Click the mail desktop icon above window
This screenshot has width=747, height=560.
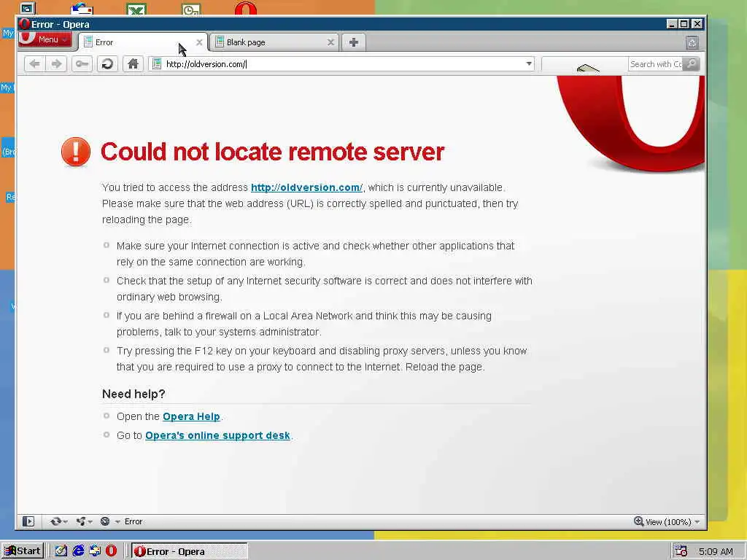82,9
